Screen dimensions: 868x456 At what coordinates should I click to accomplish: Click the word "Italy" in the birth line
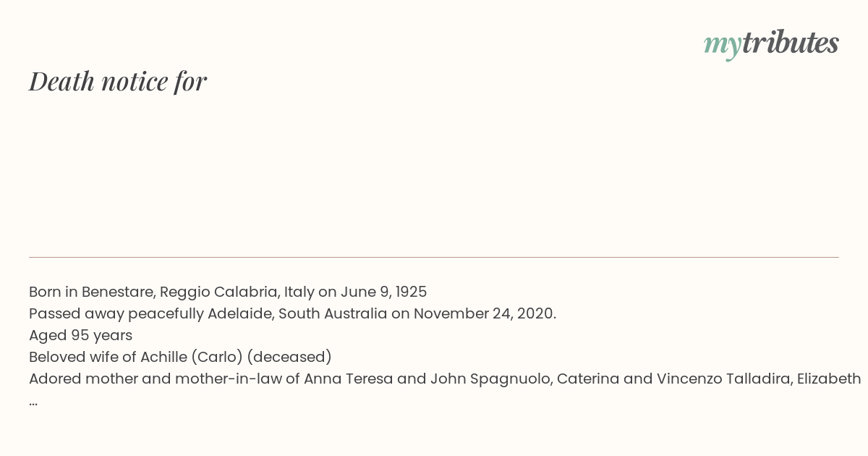pos(299,292)
